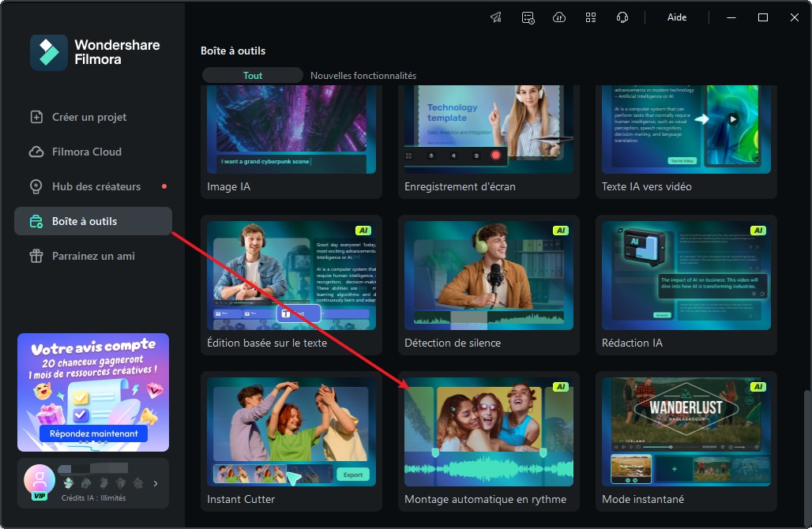
Task: Open the task list icon in title bar
Action: pos(528,17)
